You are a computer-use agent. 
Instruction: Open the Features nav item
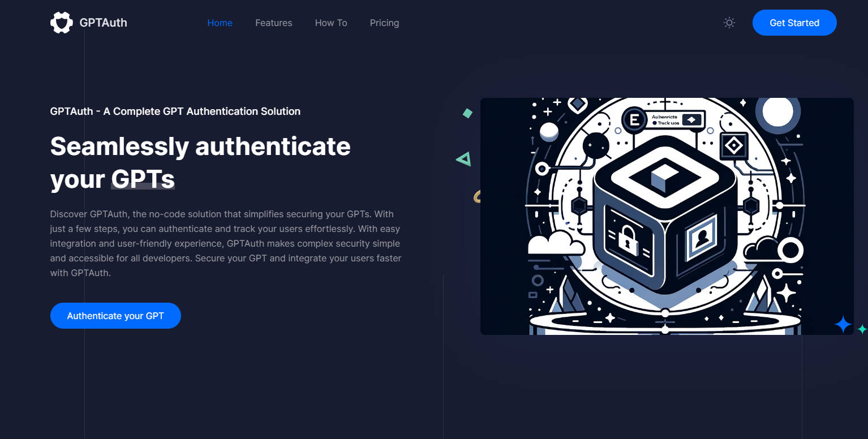273,23
